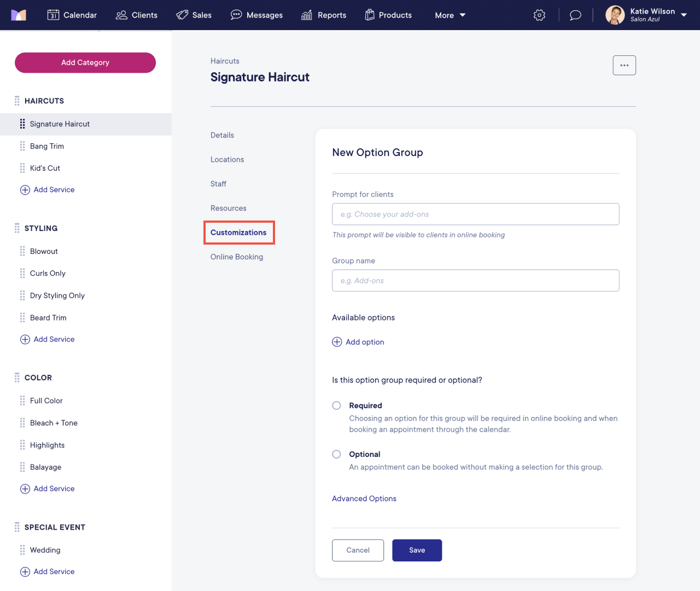700x591 pixels.
Task: Open the Messages icon
Action: (236, 15)
